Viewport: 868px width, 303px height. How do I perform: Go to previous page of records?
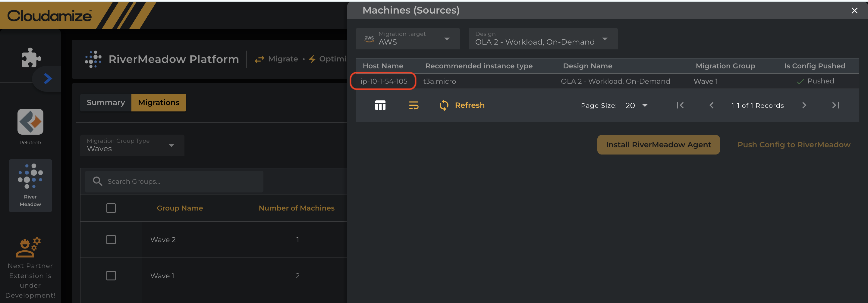(711, 105)
